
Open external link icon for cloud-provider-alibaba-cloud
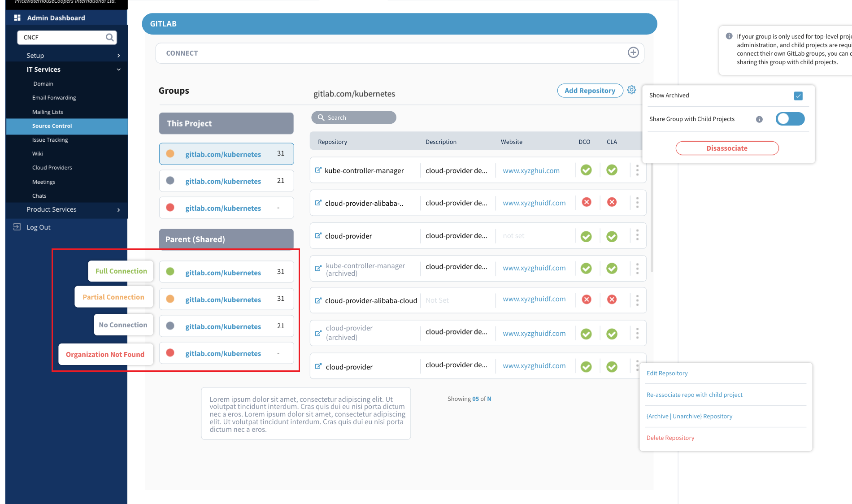point(318,300)
